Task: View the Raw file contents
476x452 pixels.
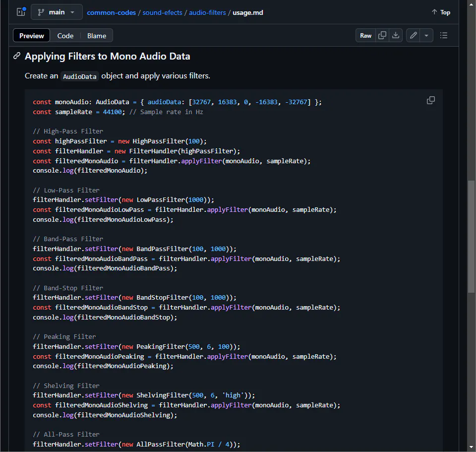Action: point(365,36)
